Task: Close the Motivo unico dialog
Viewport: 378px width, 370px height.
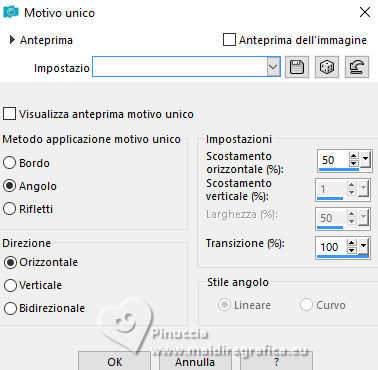Action: pyautogui.click(x=365, y=12)
